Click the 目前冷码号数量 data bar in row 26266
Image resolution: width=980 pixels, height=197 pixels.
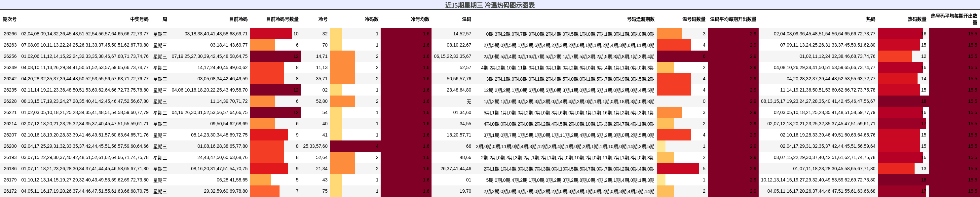(271, 34)
